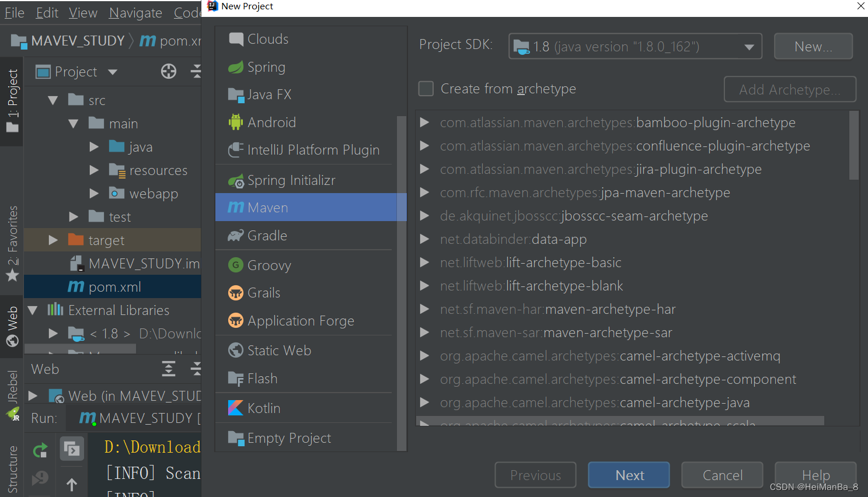Expand bamboo-plugin-archetype entry

[425, 123]
